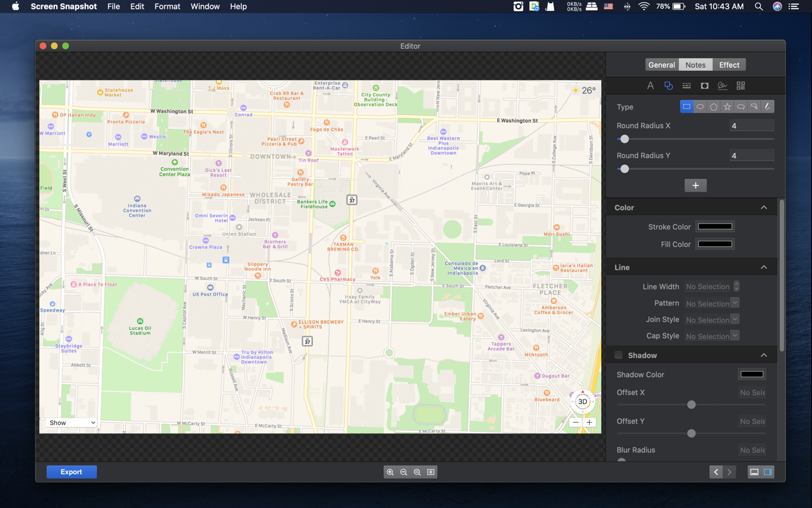Choose the star shape type

(x=727, y=106)
